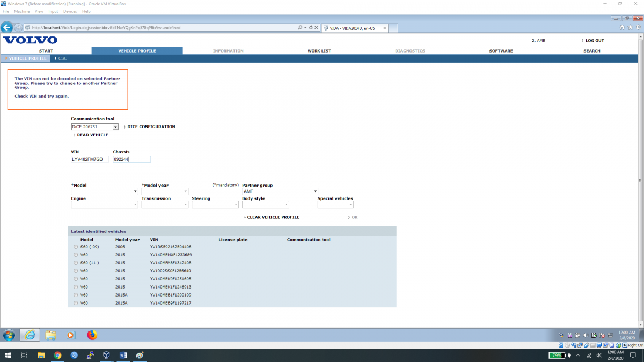The width and height of the screenshot is (644, 362).
Task: Click the Read Vehicle link
Action: [92, 135]
